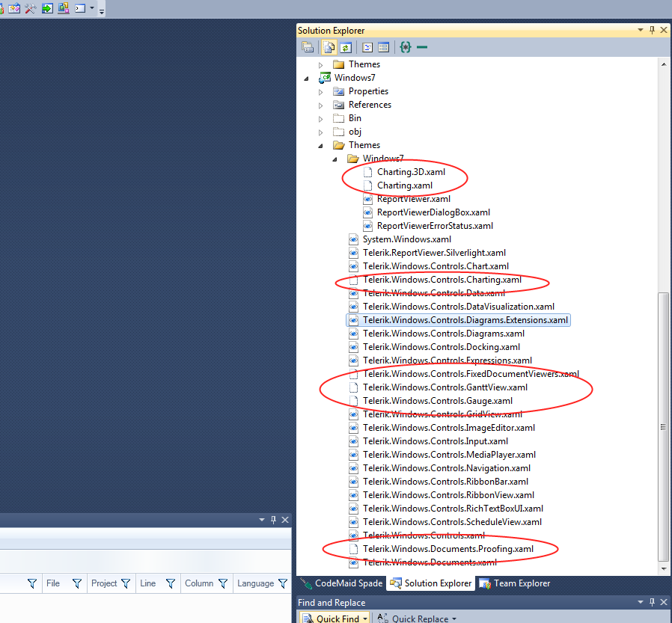Open filter on the Column column header
The image size is (672, 623).
tap(223, 583)
